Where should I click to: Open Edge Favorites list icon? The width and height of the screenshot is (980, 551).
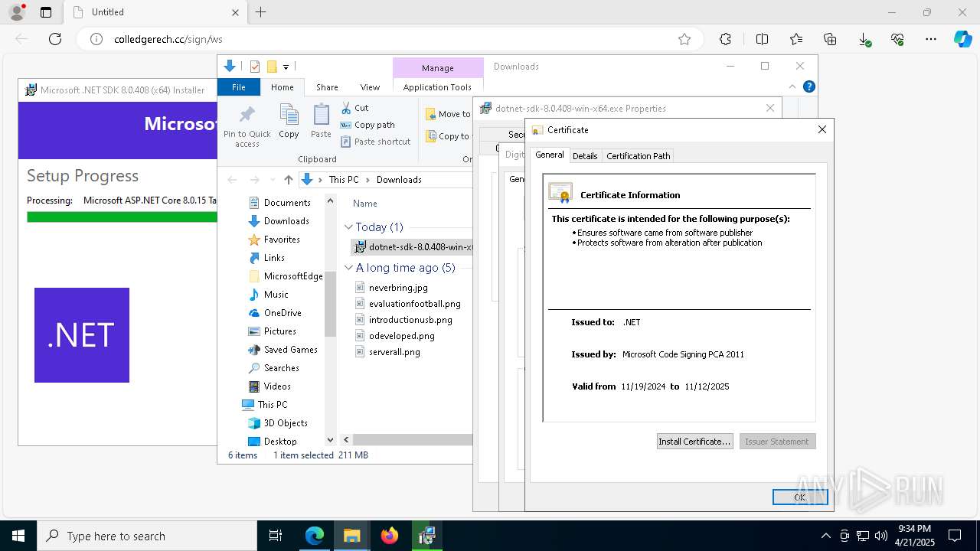(796, 39)
